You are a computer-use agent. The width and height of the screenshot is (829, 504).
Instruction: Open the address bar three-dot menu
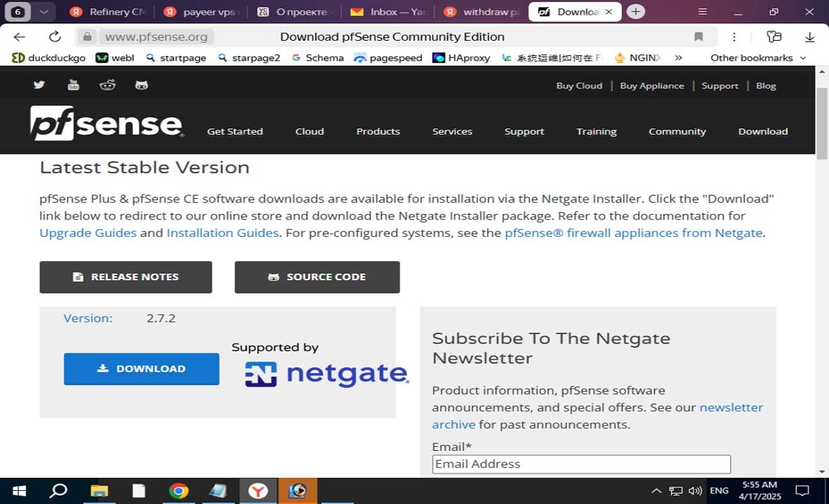point(734,37)
